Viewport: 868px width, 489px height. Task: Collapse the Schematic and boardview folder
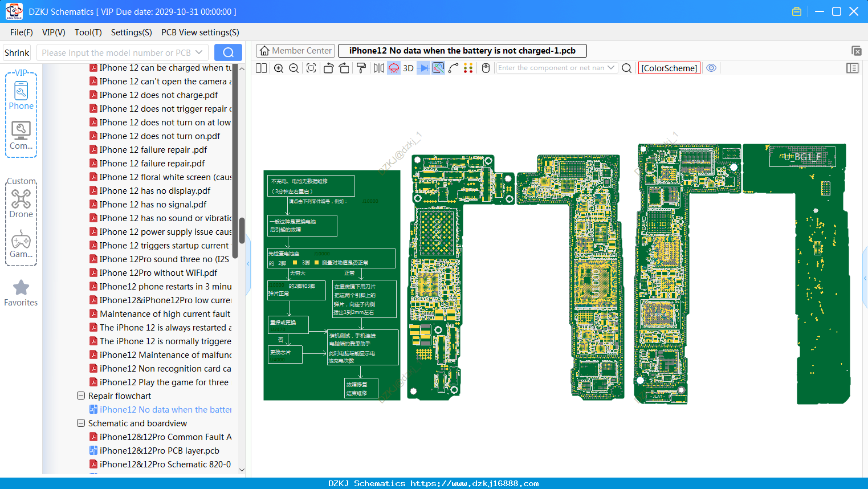[81, 423]
